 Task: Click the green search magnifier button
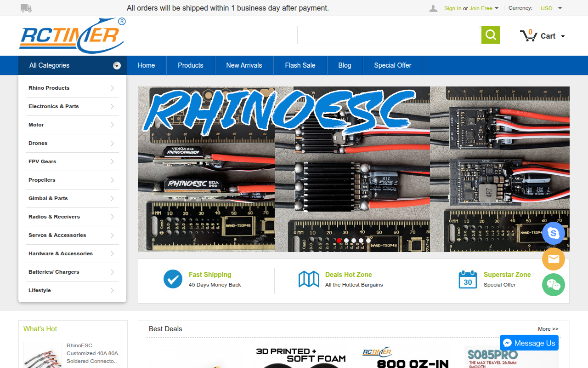[x=491, y=35]
